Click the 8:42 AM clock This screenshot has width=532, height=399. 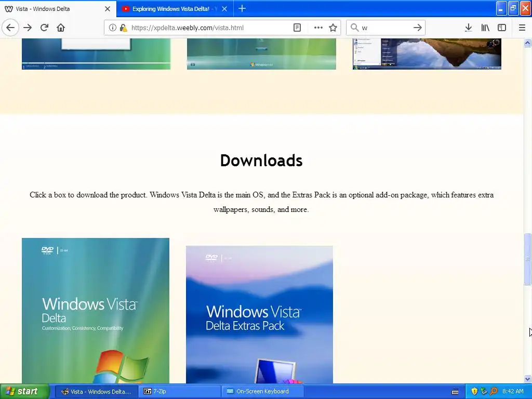pos(513,392)
